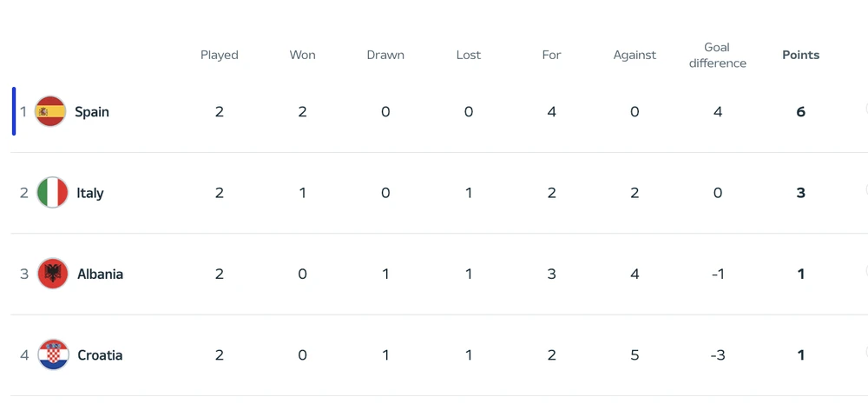The width and height of the screenshot is (868, 417).
Task: Select the Points column header
Action: 800,55
